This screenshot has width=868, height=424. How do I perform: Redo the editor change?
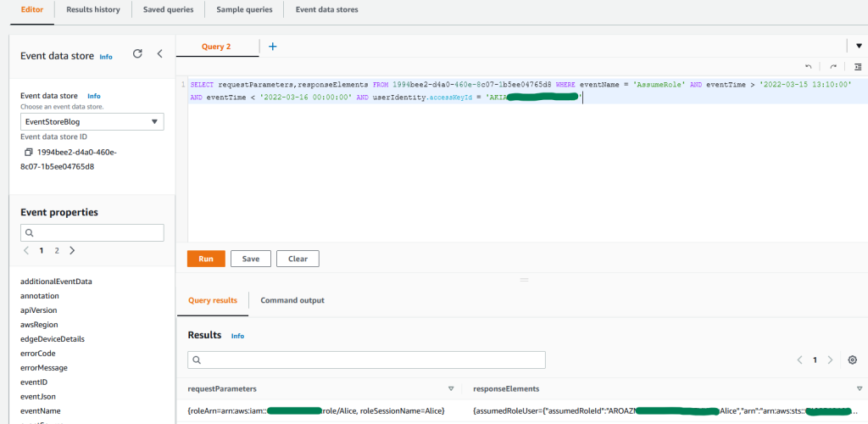(833, 66)
